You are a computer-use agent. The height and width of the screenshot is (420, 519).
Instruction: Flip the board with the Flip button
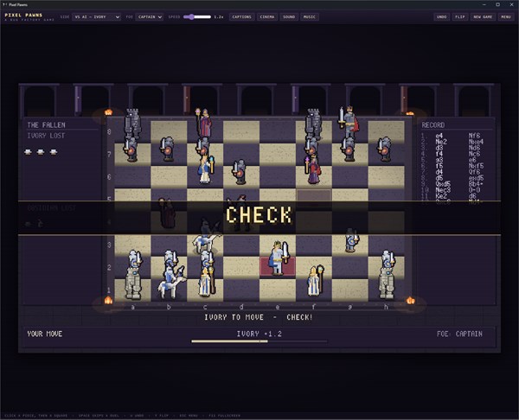[460, 17]
